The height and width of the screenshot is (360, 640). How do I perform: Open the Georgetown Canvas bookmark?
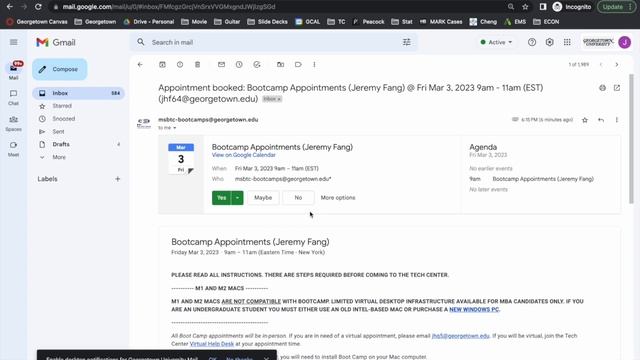(x=37, y=22)
